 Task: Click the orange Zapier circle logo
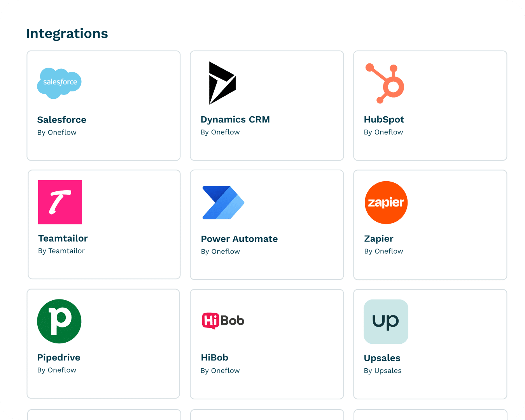coord(386,203)
